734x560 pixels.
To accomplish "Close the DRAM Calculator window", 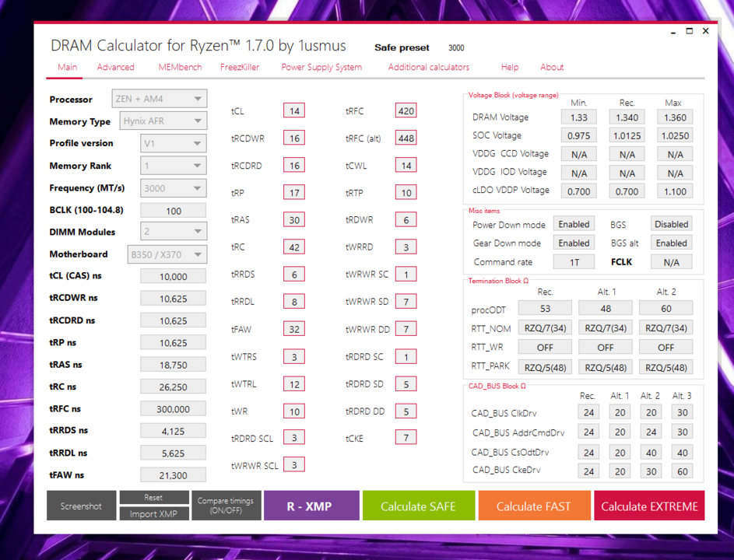I will (x=706, y=31).
